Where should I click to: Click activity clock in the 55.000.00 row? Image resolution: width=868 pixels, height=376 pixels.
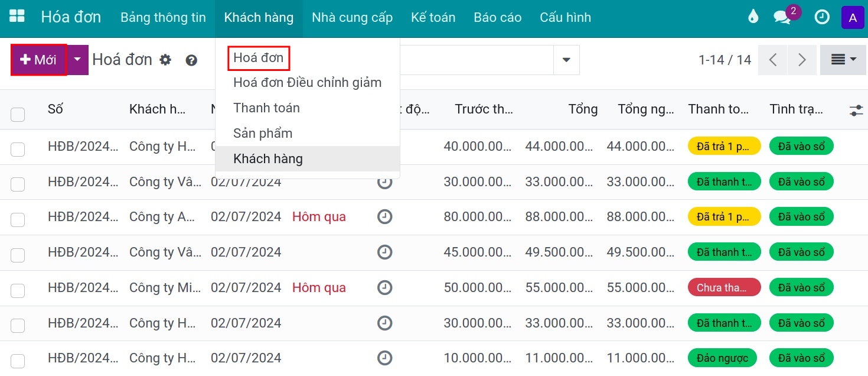(x=384, y=288)
